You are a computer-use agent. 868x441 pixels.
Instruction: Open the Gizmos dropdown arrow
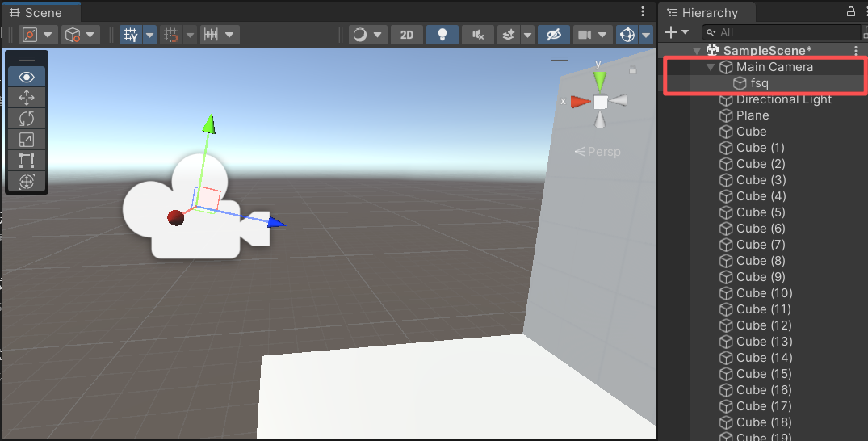(645, 35)
